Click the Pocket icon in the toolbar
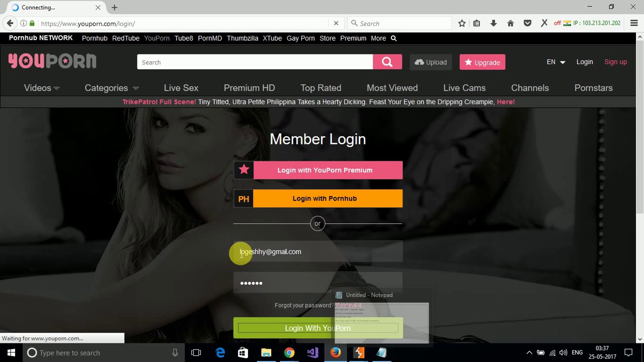The height and width of the screenshot is (362, 644). pos(527,23)
